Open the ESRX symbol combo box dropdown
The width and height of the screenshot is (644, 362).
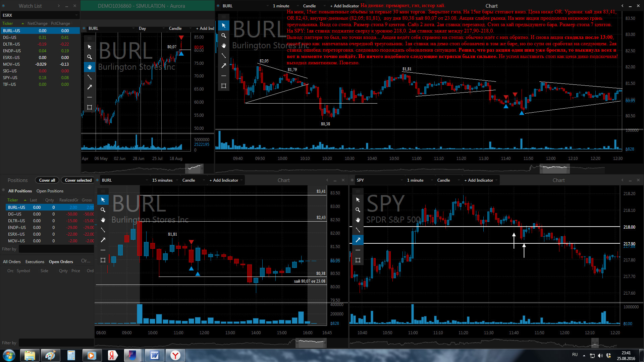click(x=76, y=15)
